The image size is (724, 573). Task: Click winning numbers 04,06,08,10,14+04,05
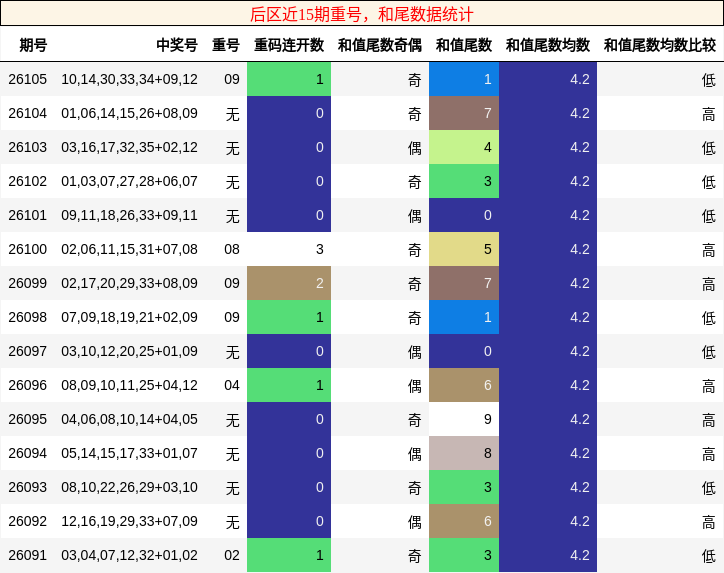[x=129, y=419]
